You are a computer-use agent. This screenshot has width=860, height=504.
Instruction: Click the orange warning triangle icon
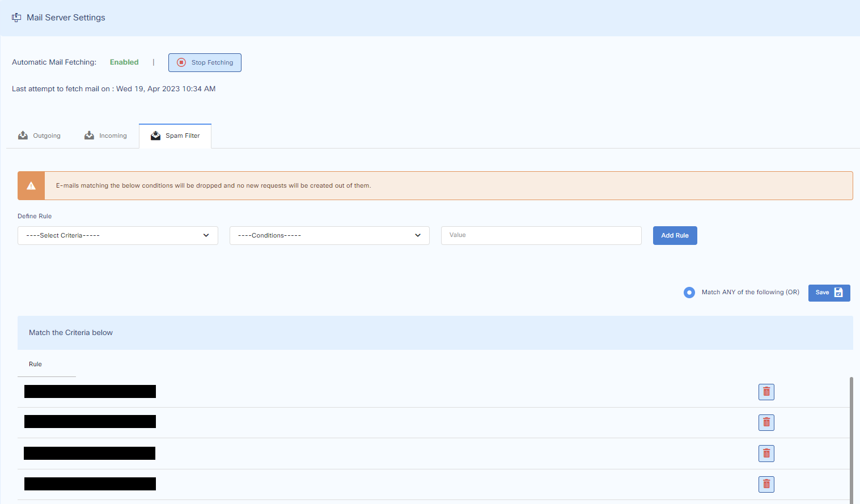[x=31, y=186]
